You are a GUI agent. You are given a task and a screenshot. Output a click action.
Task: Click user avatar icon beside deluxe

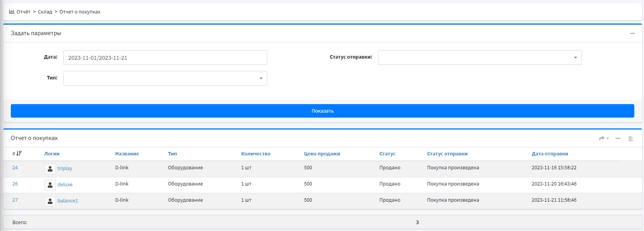pyautogui.click(x=50, y=185)
